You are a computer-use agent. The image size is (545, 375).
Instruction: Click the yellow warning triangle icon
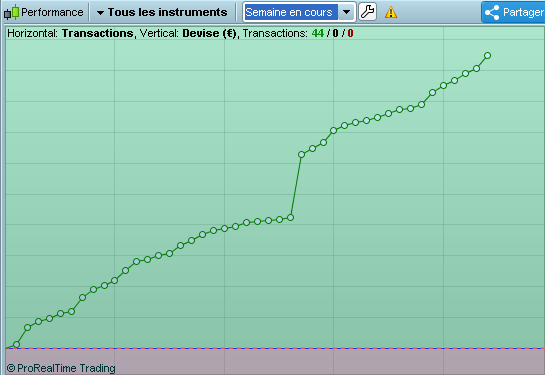(x=391, y=13)
